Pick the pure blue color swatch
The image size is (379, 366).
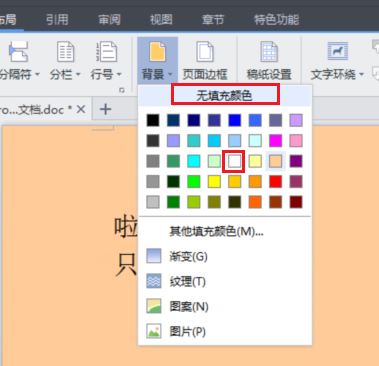234,120
